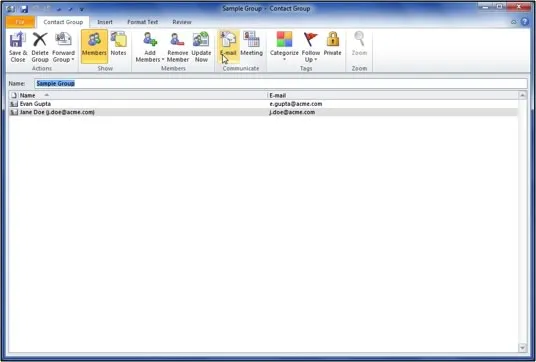Toggle the Private lock option
Viewport: 536px width, 362px height.
point(332,44)
